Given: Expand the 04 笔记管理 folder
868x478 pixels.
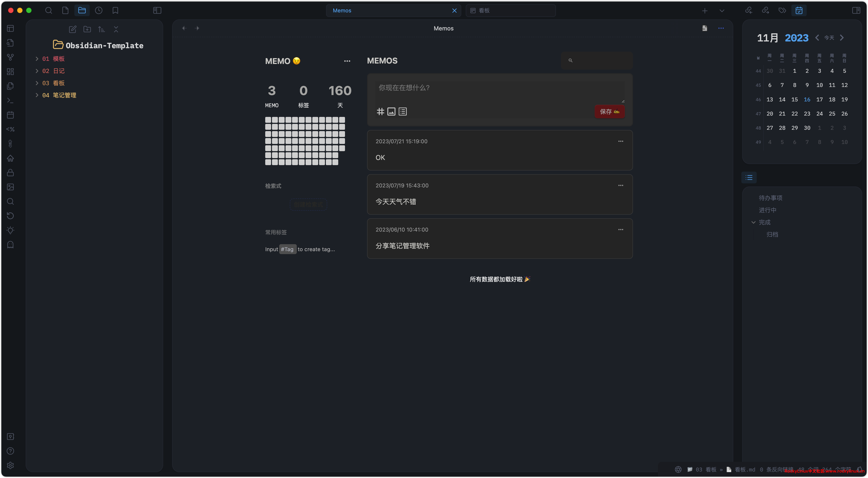Looking at the screenshot, I should [x=37, y=95].
